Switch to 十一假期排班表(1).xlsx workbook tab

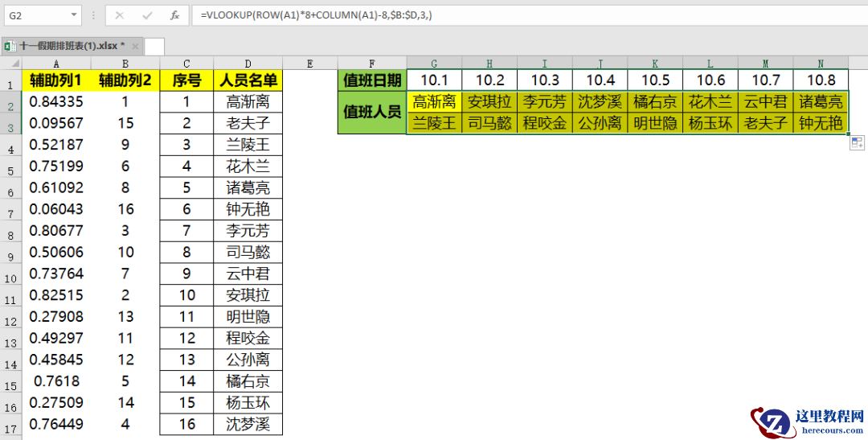tap(72, 46)
